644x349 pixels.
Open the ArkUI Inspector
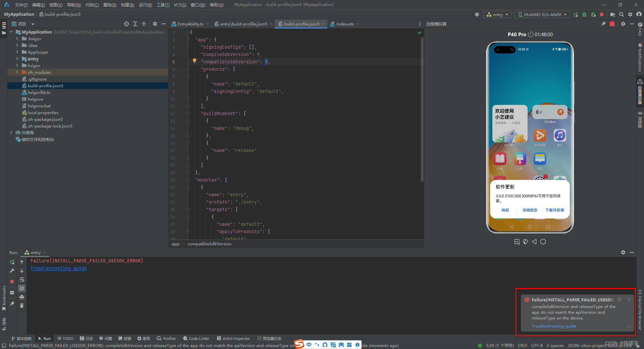(x=233, y=338)
